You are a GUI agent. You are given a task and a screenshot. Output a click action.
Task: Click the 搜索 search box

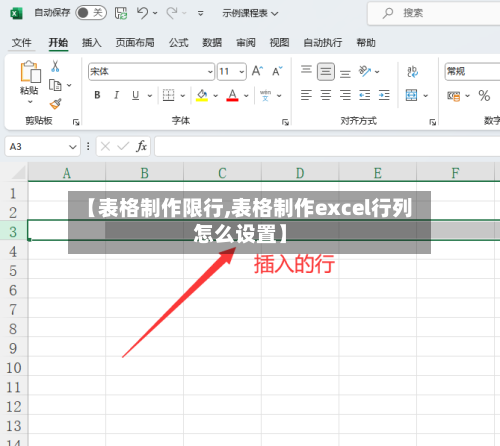(x=433, y=13)
